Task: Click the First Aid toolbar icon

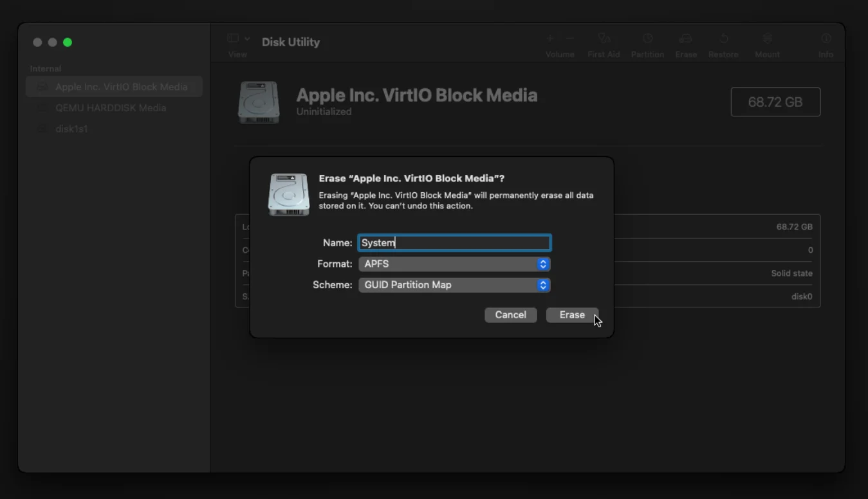Action: click(604, 39)
